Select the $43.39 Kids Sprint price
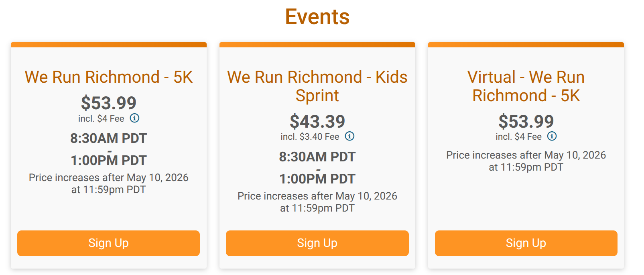This screenshot has height=275, width=644. tap(317, 121)
